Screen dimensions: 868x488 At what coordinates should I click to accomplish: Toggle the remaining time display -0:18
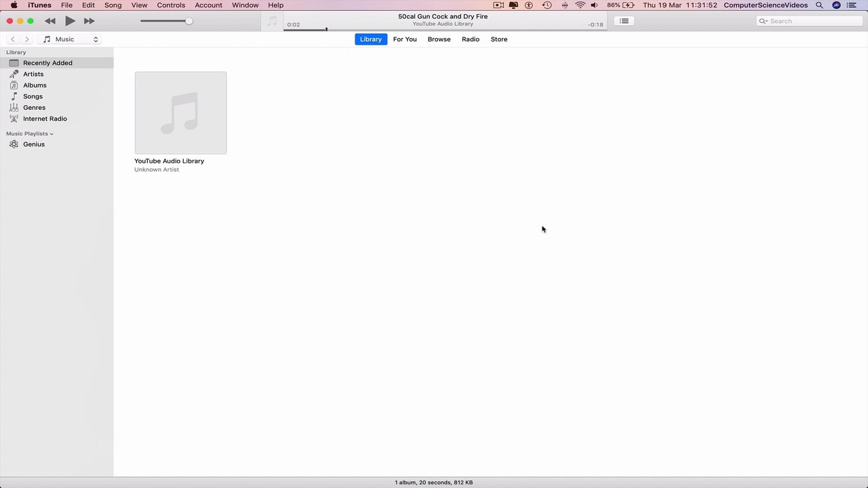[x=595, y=24]
